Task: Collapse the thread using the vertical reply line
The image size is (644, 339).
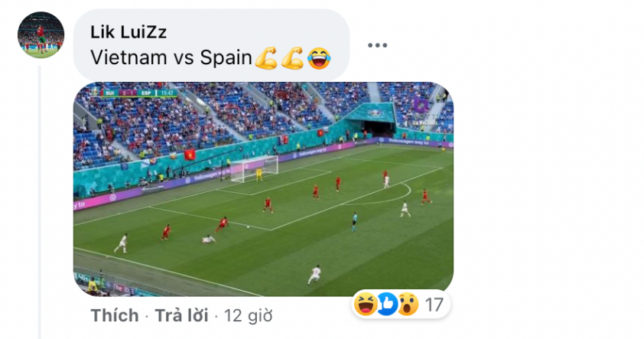Action: tap(40, 201)
